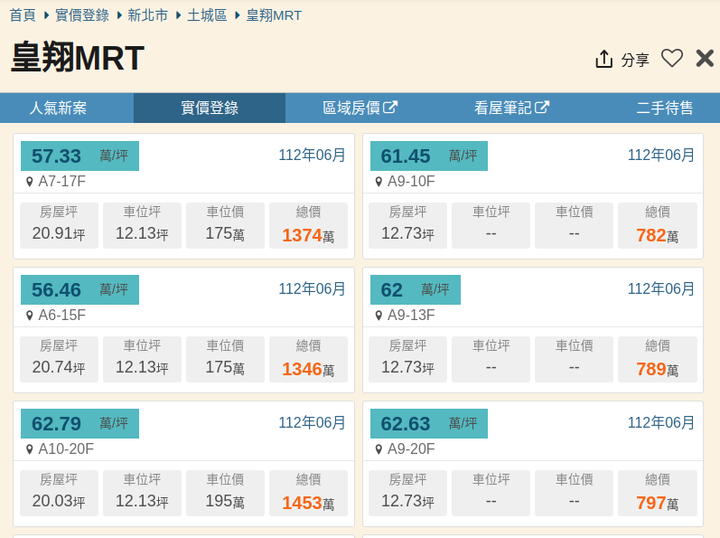Click the 20.91坪 house area value

click(x=59, y=234)
